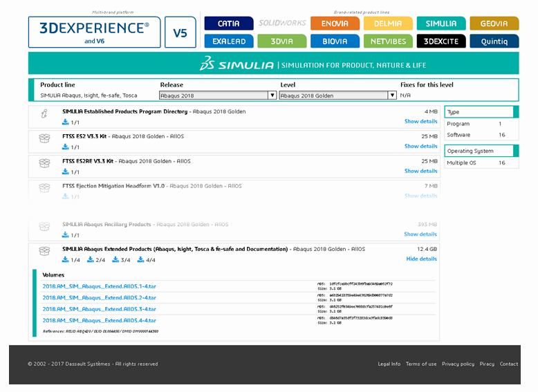This screenshot has height=392, width=538.
Task: Click the download icon for FTSS ES2 V3.3 Kit
Action: tap(66, 147)
